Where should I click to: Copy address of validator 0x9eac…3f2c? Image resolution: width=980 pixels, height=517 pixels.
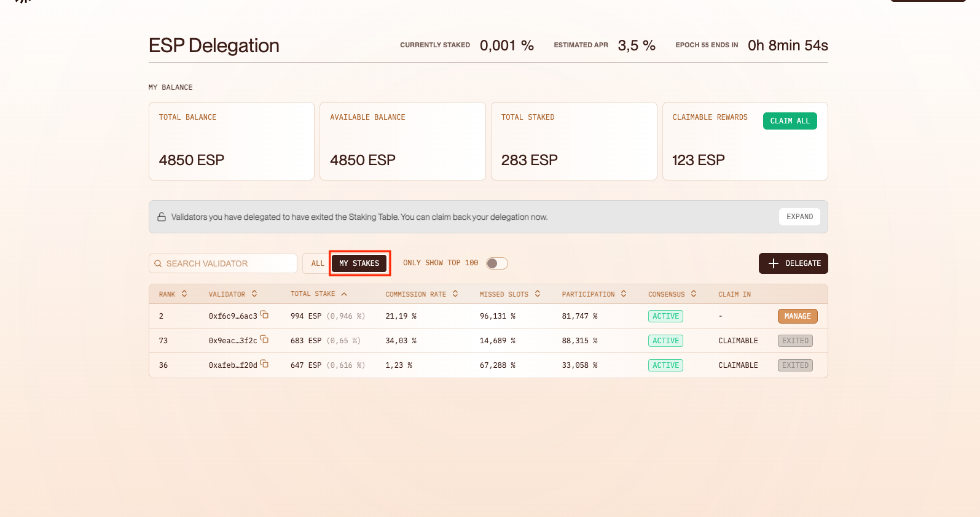[x=264, y=339]
